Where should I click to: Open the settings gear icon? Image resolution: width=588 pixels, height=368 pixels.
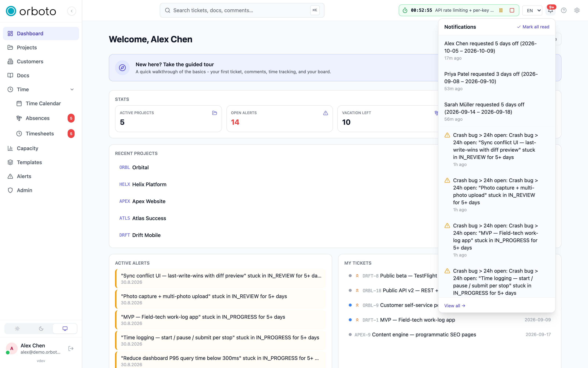pyautogui.click(x=577, y=10)
